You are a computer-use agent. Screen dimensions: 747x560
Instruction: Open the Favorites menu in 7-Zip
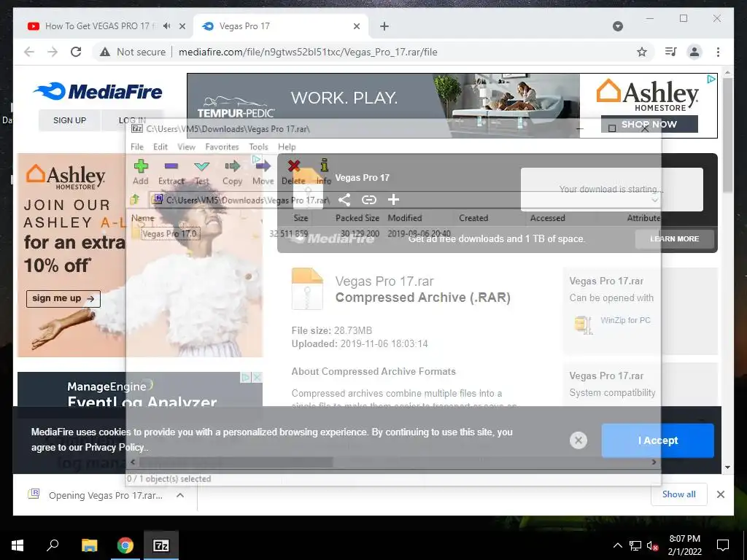(222, 147)
